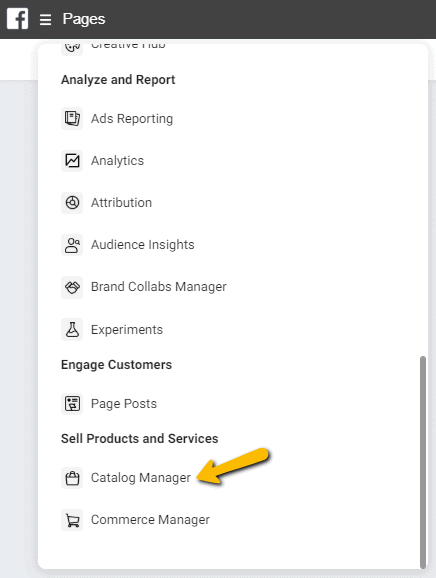436x578 pixels.
Task: Click the Commerce Manager cart icon
Action: [72, 520]
